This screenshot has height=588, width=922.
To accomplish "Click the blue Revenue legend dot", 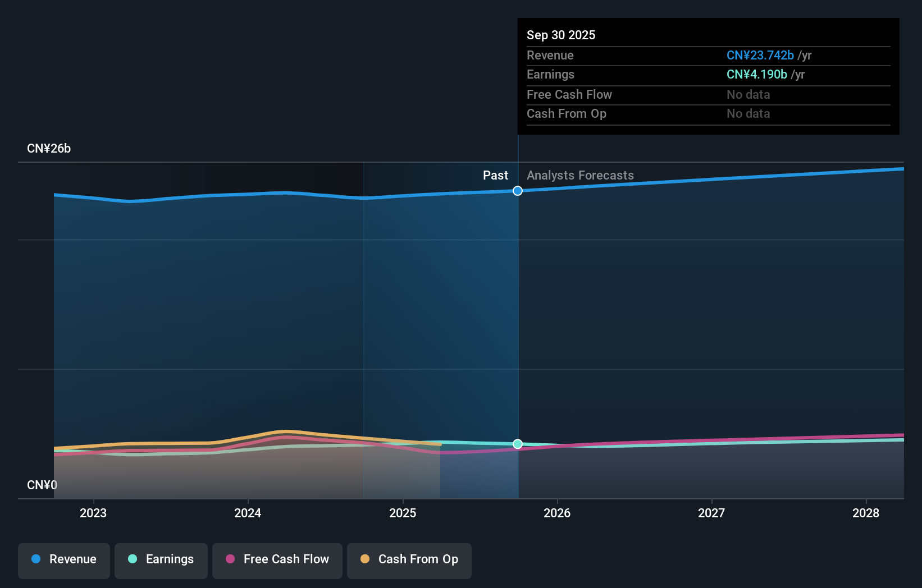I will pos(36,559).
